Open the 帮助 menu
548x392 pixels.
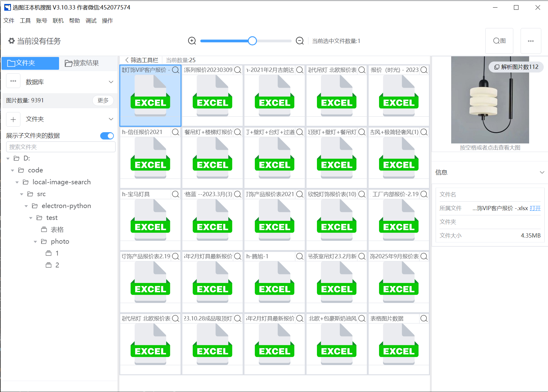point(74,20)
